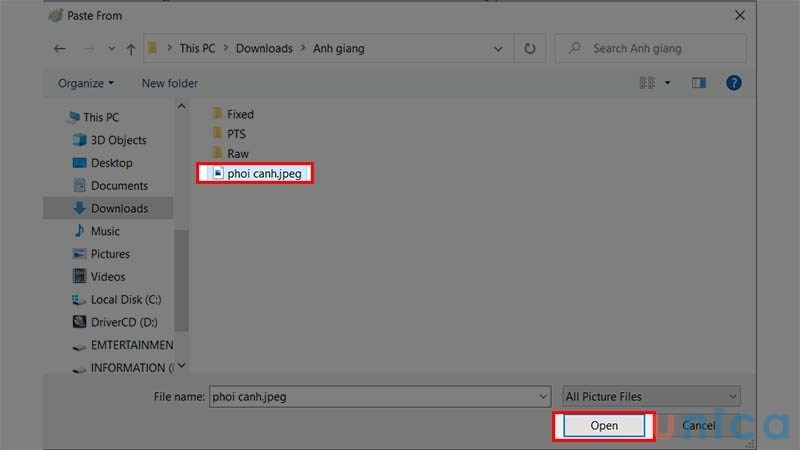Viewport: 800px width, 450px height.
Task: Click the forward navigation arrow
Action: tap(89, 48)
